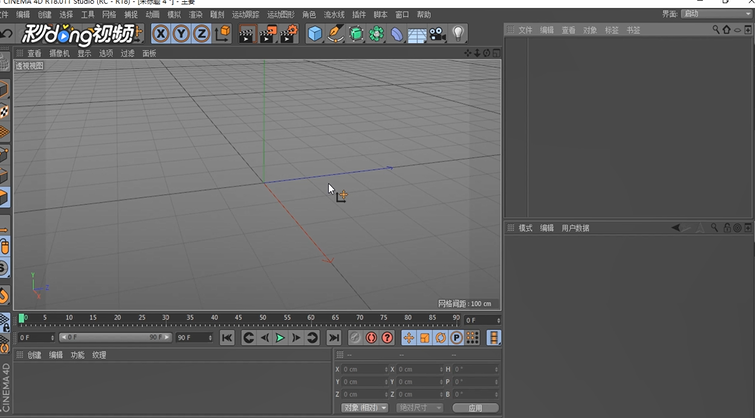Click the current frame green timeline marker

coord(22,318)
